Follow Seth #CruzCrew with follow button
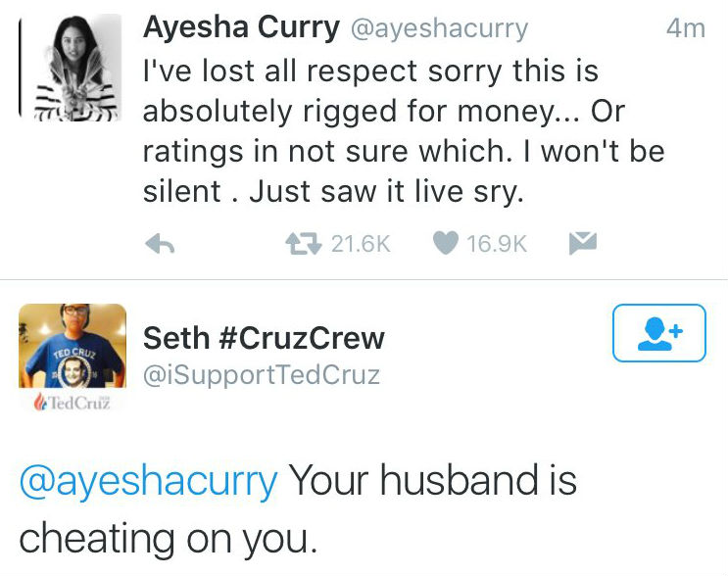The height and width of the screenshot is (576, 728). point(658,334)
